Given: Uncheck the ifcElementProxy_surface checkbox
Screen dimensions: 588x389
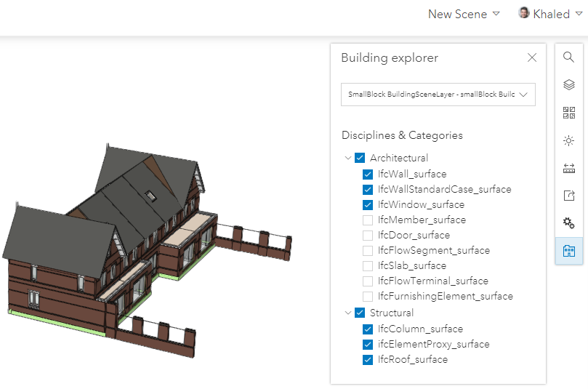Looking at the screenshot, I should click(368, 345).
